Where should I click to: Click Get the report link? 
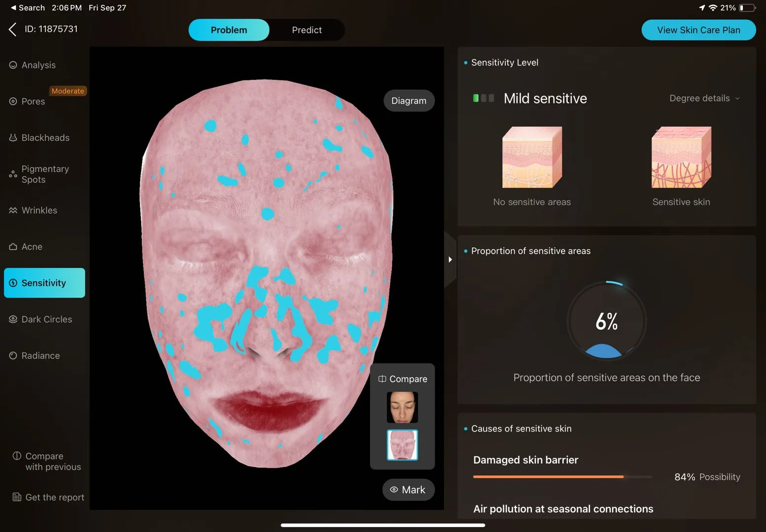(48, 498)
